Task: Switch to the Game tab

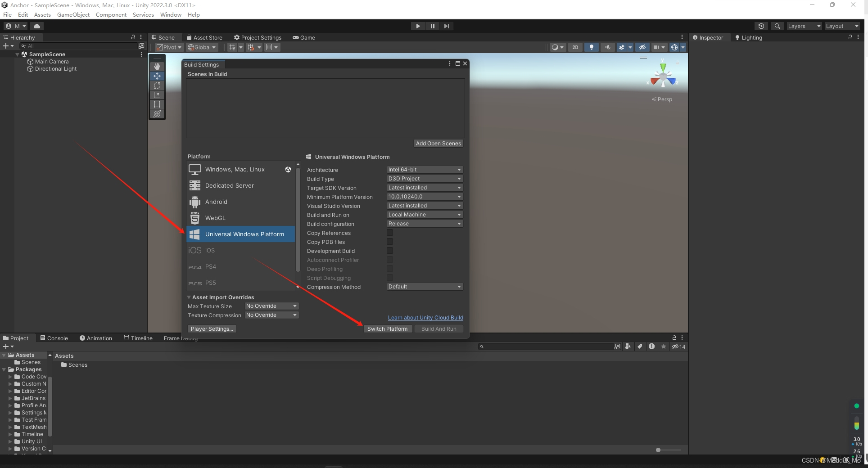Action: pos(304,38)
